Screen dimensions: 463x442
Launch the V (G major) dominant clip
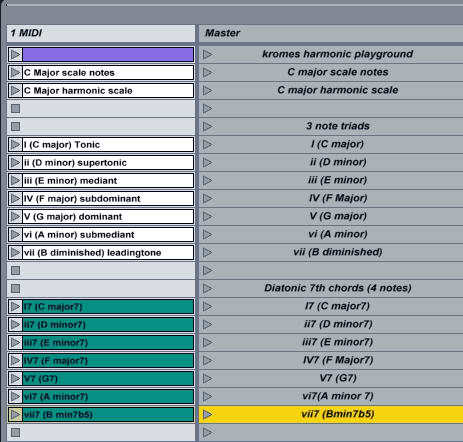[15, 216]
